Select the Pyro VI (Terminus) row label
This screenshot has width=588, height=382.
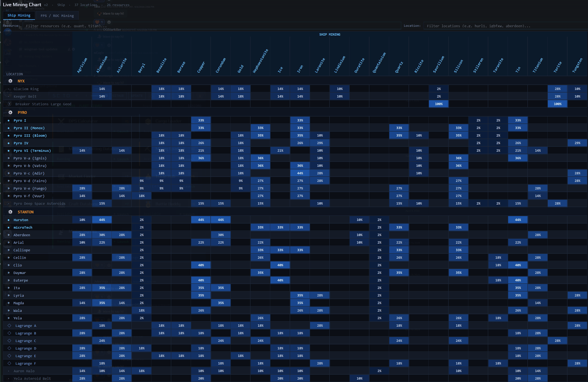[32, 151]
